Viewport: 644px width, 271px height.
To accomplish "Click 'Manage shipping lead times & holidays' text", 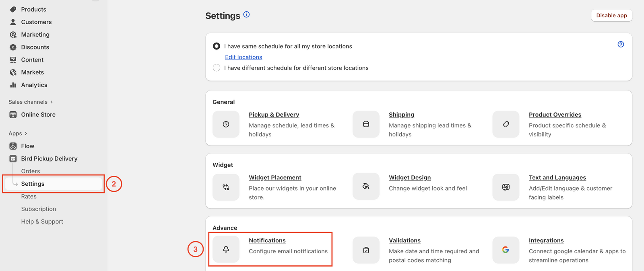I will tap(430, 130).
